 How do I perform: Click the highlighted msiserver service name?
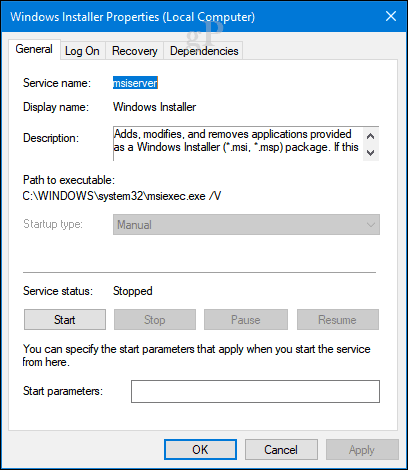135,83
